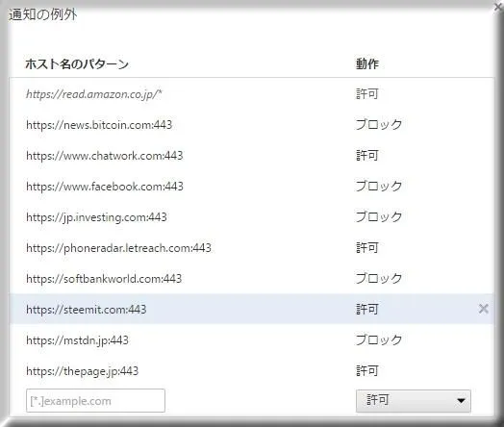Click 許可 action for read.amazon.co.jp
504x427 pixels.
tap(366, 94)
